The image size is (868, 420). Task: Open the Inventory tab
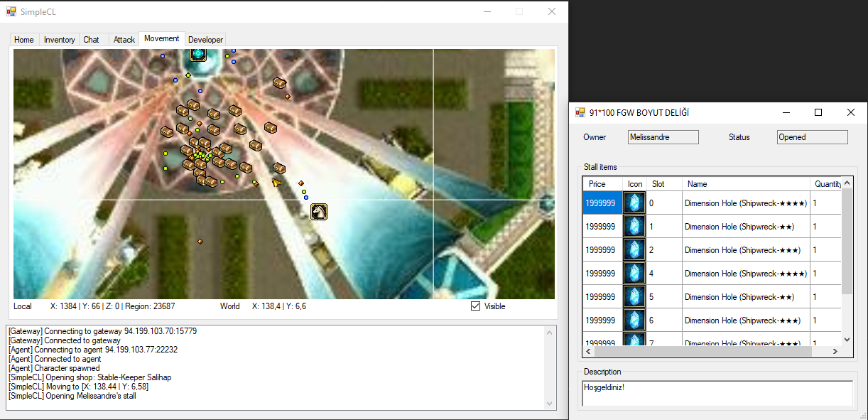[59, 40]
